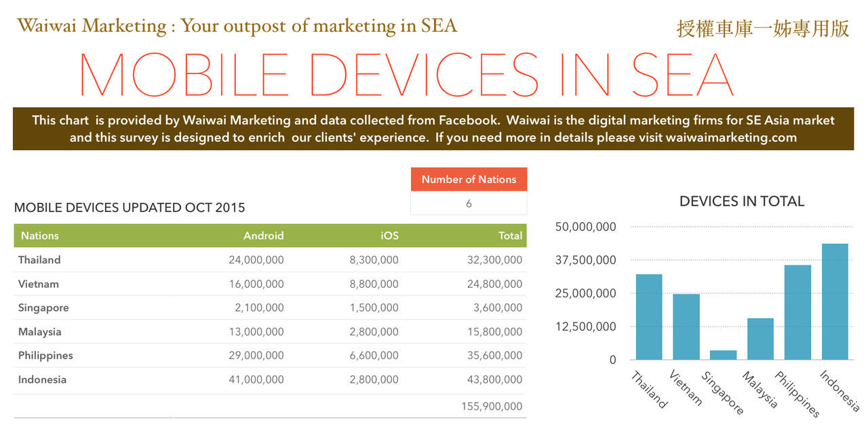868x425 pixels.
Task: Click the grand total 155,900,000 cell
Action: 492,406
